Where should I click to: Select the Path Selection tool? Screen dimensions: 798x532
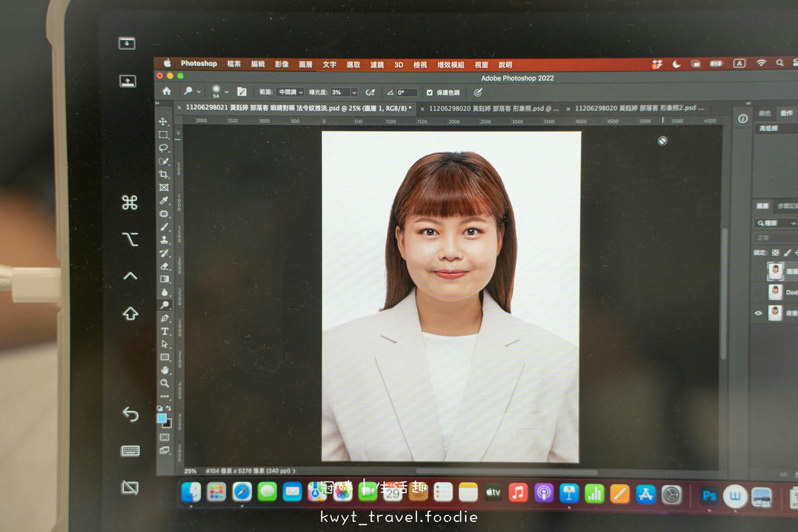click(164, 344)
